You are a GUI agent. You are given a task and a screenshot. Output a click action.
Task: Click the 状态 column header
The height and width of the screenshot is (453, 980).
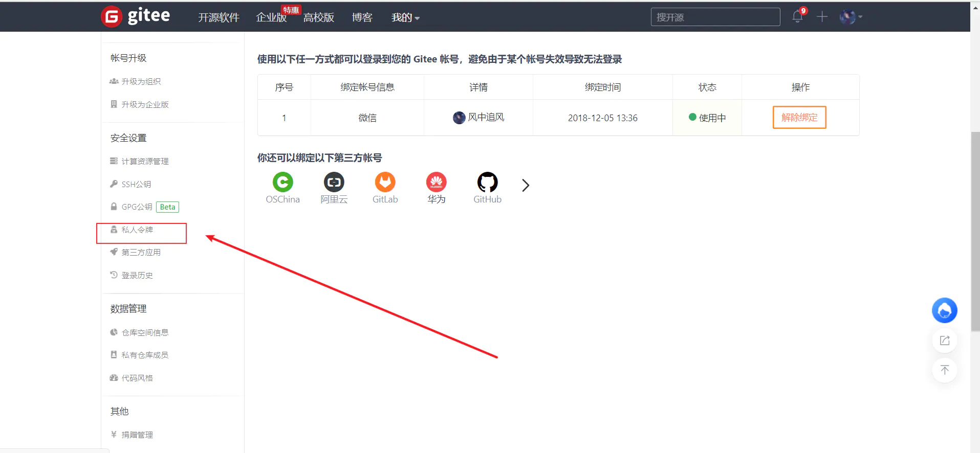(x=707, y=87)
